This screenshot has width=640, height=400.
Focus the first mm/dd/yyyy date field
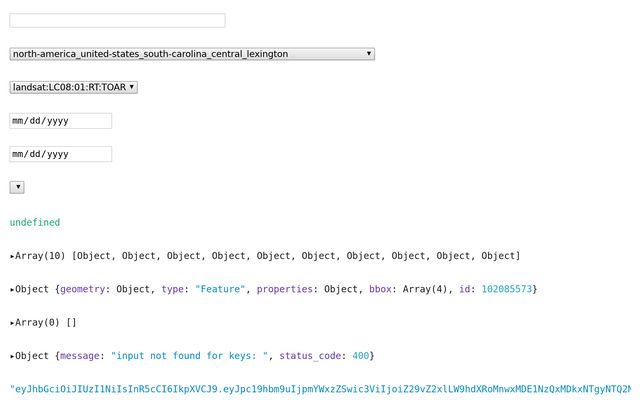[x=60, y=121]
